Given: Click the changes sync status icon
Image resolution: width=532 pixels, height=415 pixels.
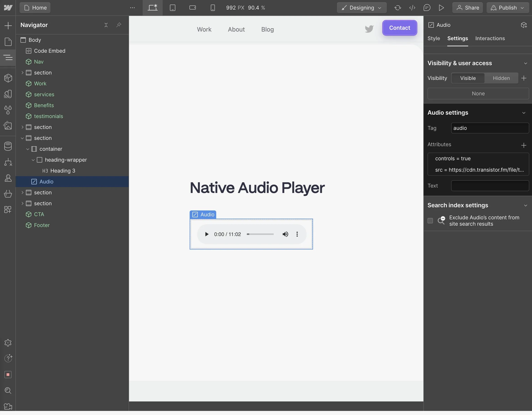Looking at the screenshot, I should click(398, 8).
